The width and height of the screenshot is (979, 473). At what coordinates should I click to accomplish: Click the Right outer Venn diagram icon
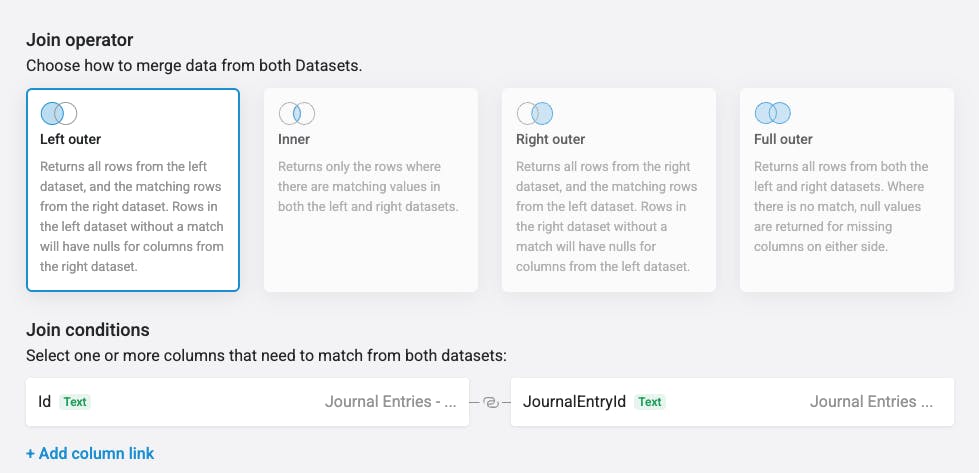pyautogui.click(x=534, y=114)
